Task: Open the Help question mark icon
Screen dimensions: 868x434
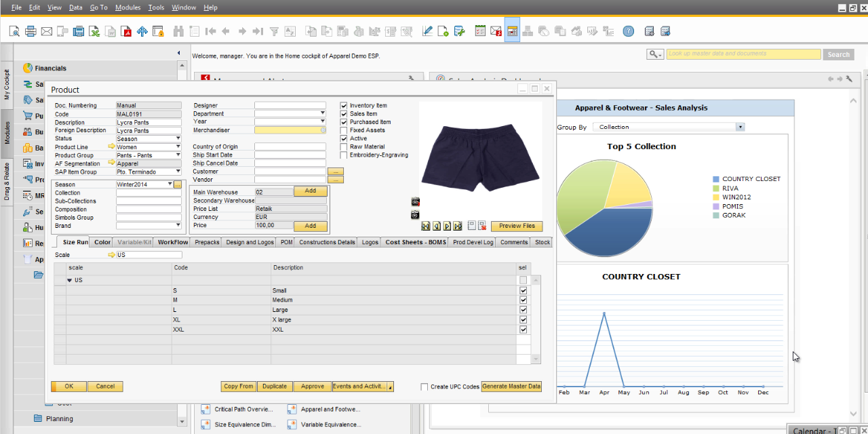Action: pos(629,31)
